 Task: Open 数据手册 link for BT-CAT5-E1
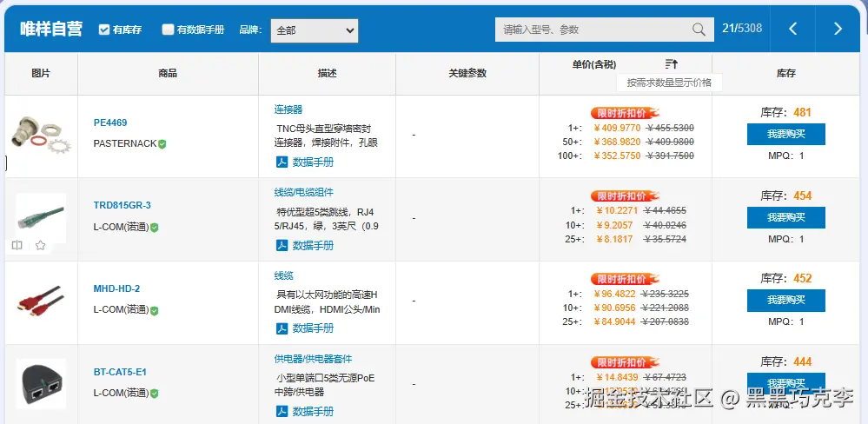314,411
